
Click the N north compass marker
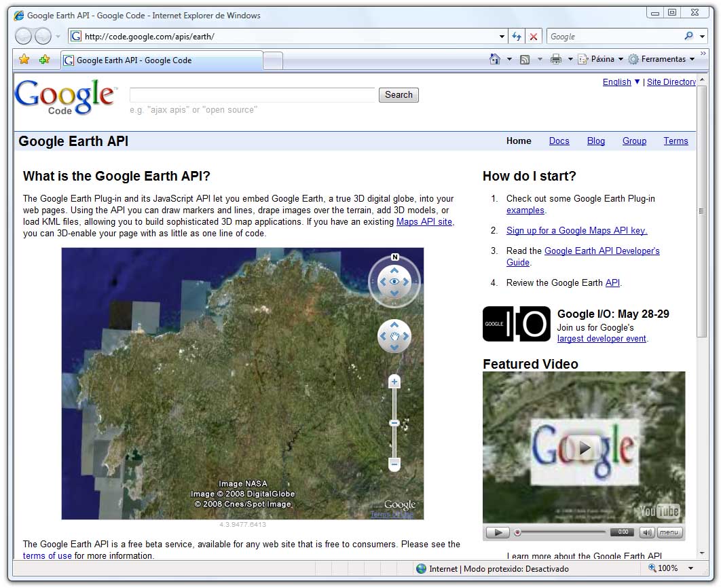click(x=394, y=257)
